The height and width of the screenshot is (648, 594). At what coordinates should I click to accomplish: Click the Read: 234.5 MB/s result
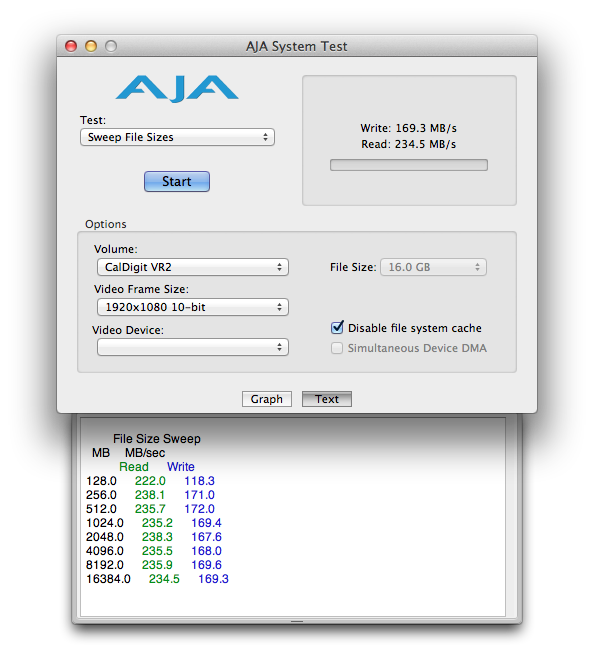(x=408, y=144)
